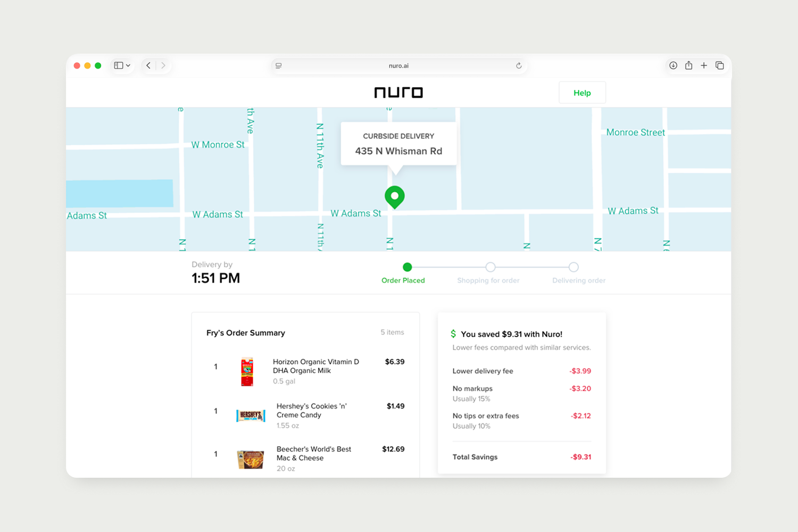
Task: Click the nuro.ai address bar
Action: click(x=398, y=65)
